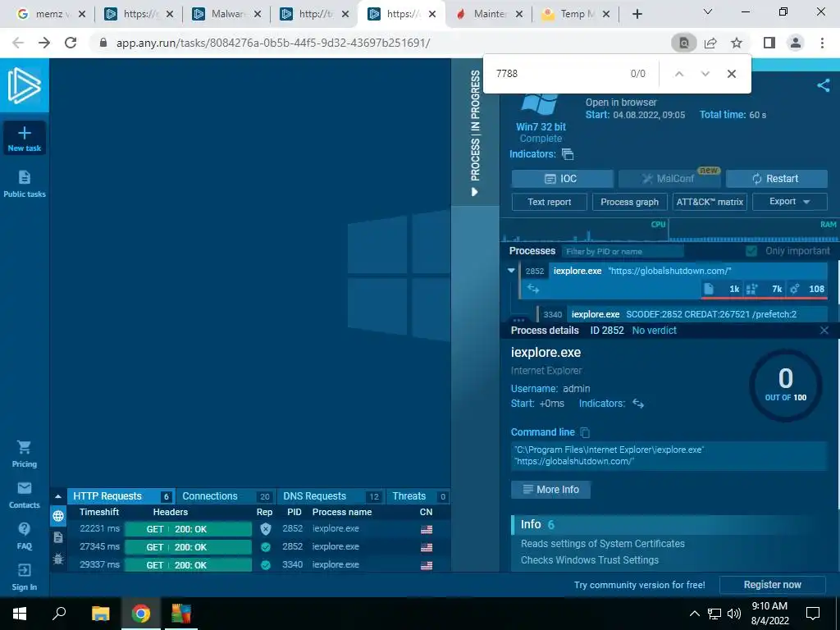The height and width of the screenshot is (630, 840).
Task: Collapse process 2852 tree arrow
Action: (x=511, y=271)
